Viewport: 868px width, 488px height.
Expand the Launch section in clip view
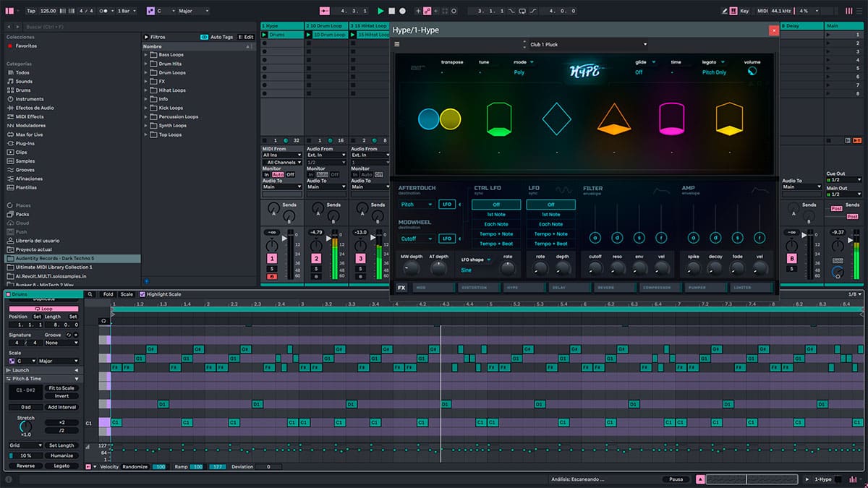coord(43,370)
